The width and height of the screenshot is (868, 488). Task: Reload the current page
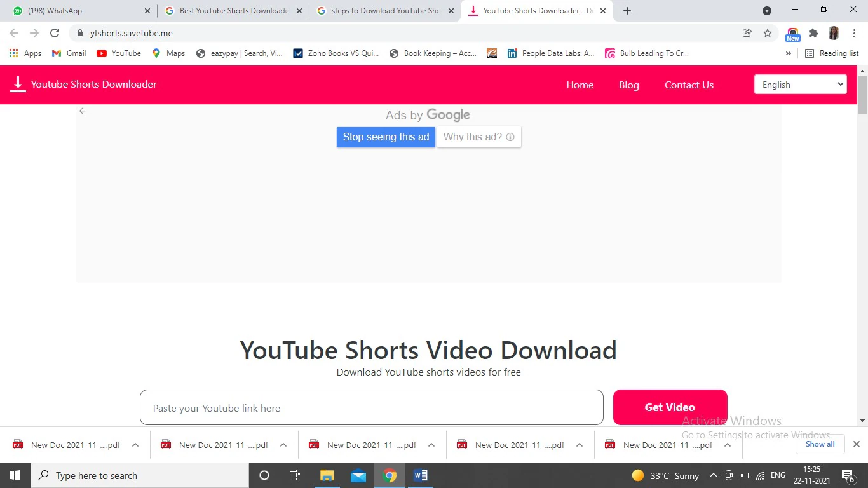tap(55, 33)
